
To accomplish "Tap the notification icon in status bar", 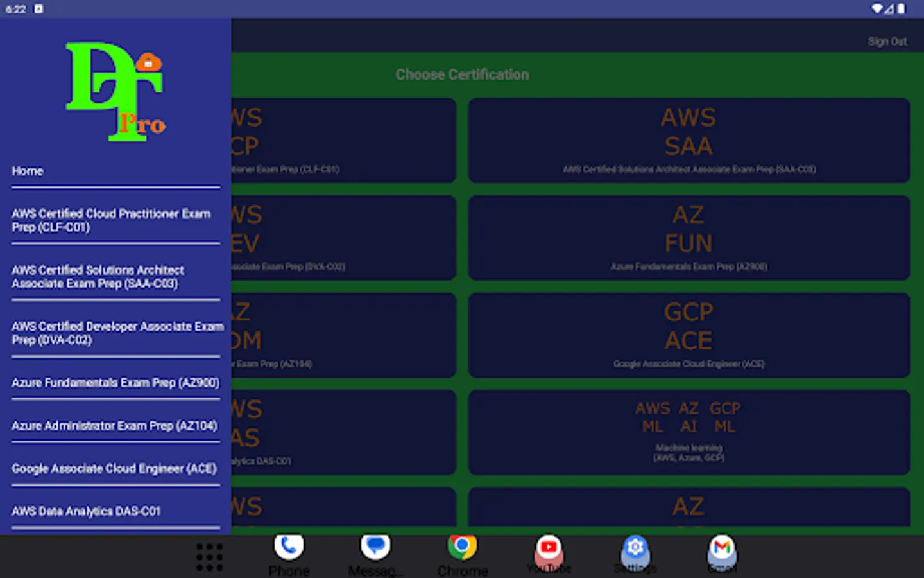I will coord(38,9).
